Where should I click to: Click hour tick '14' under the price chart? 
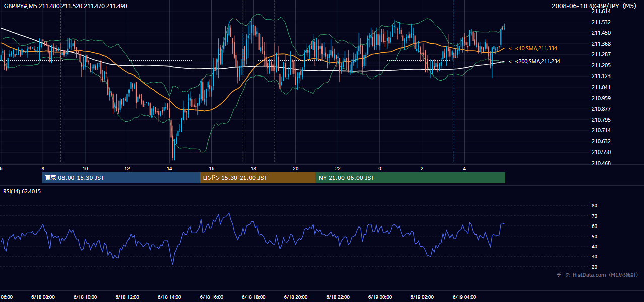coord(169,168)
